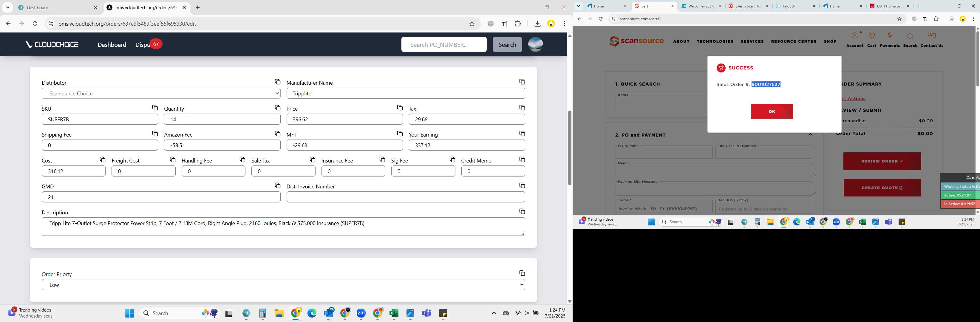Click the REVIEW ORDER button
The height and width of the screenshot is (322, 980).
point(882,161)
